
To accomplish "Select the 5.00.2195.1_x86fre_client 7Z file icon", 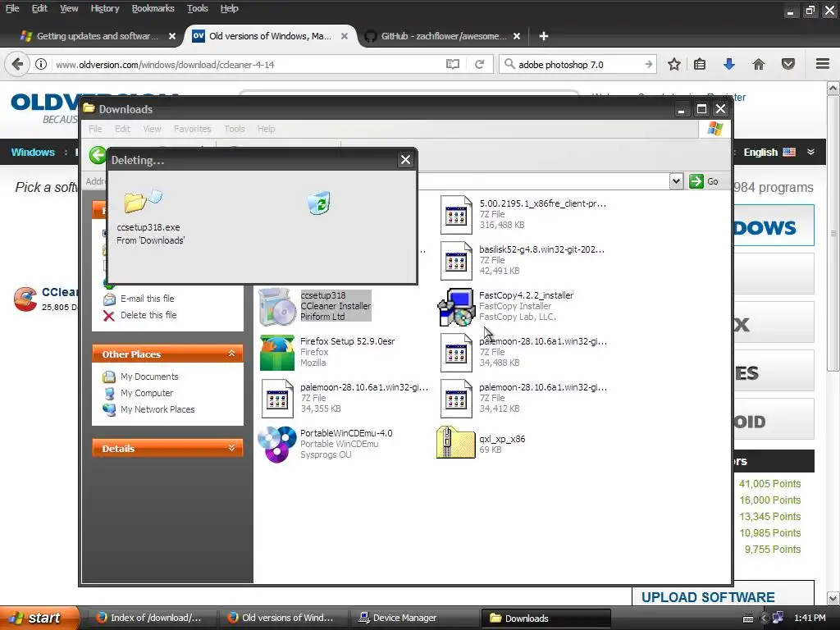I will pyautogui.click(x=456, y=215).
